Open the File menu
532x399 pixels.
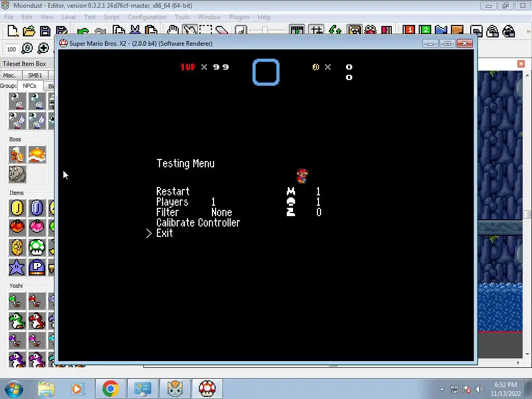(9, 17)
